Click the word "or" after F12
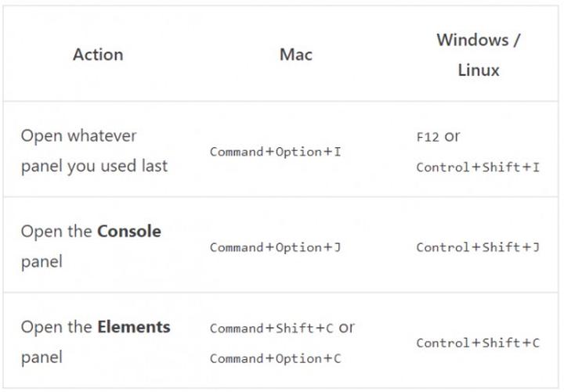The width and height of the screenshot is (564, 392). pyautogui.click(x=452, y=137)
